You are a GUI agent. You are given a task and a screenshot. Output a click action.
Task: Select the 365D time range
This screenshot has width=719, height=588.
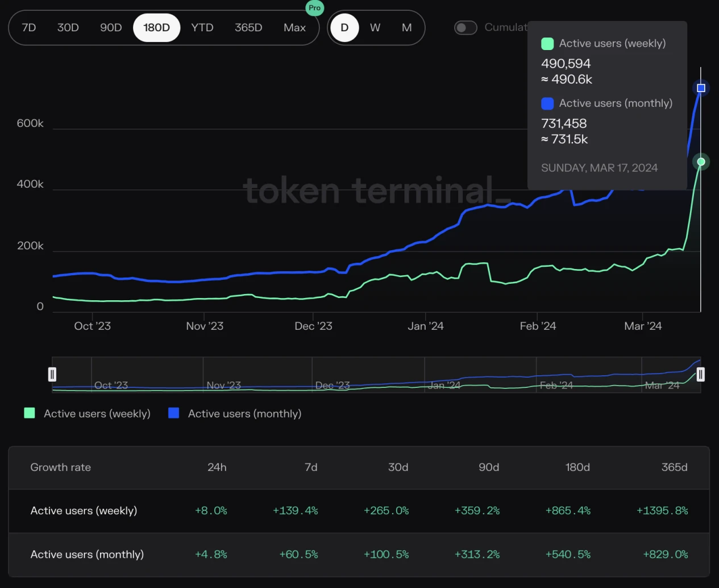tap(248, 27)
